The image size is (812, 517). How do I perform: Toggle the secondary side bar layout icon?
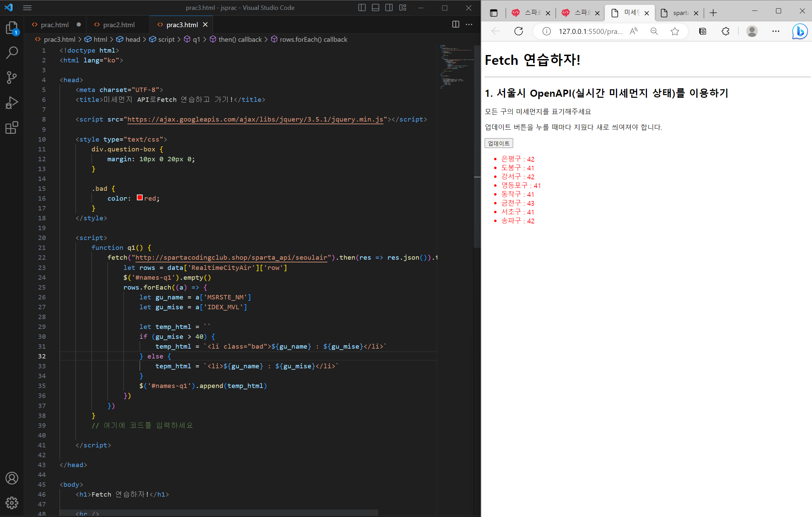[x=389, y=7]
